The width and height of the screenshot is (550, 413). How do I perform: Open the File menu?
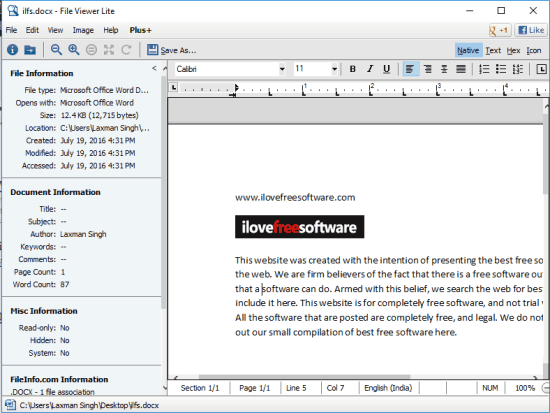pyautogui.click(x=11, y=30)
